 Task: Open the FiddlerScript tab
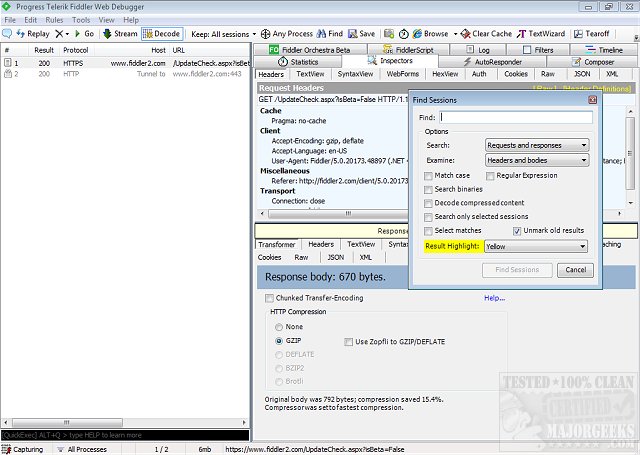coord(408,50)
